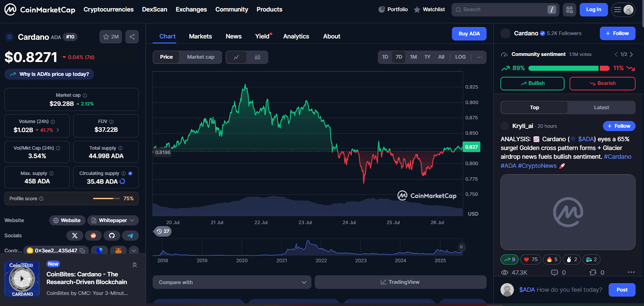The image size is (644, 306).
Task: Click the CoinMarketCap logo in header
Action: pyautogui.click(x=39, y=9)
